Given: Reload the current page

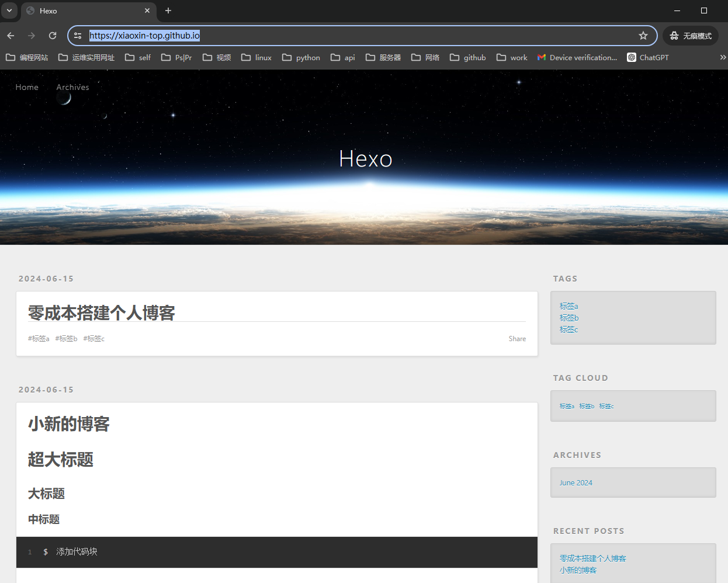Looking at the screenshot, I should pos(53,36).
